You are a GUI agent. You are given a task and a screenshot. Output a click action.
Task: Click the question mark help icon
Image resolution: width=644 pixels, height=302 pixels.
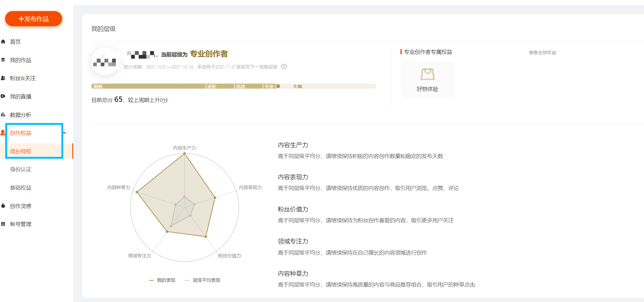click(284, 67)
